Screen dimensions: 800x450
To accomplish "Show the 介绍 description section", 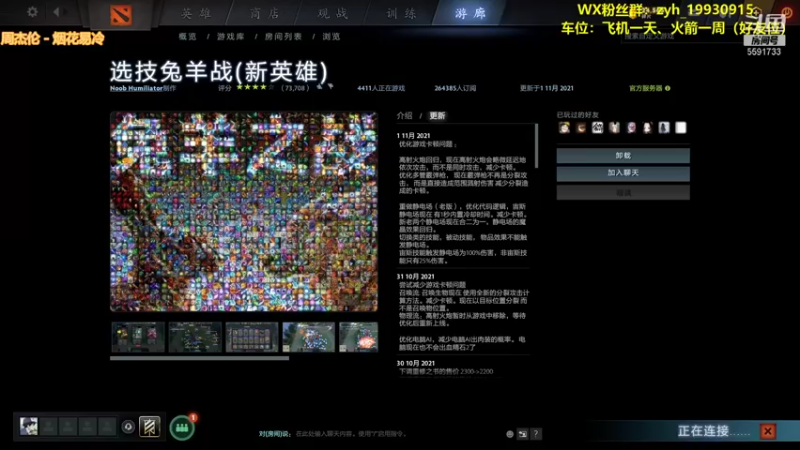I will tap(405, 116).
